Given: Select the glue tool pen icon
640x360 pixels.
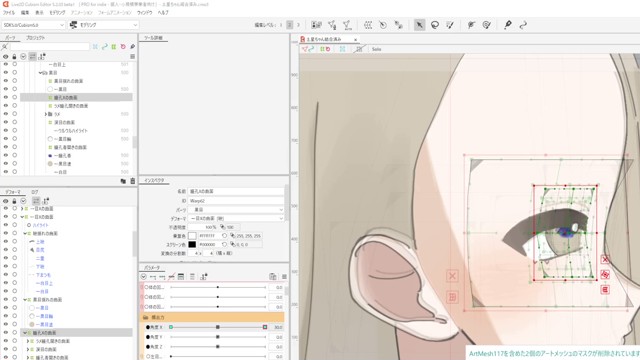Looking at the screenshot, I should (x=507, y=25).
